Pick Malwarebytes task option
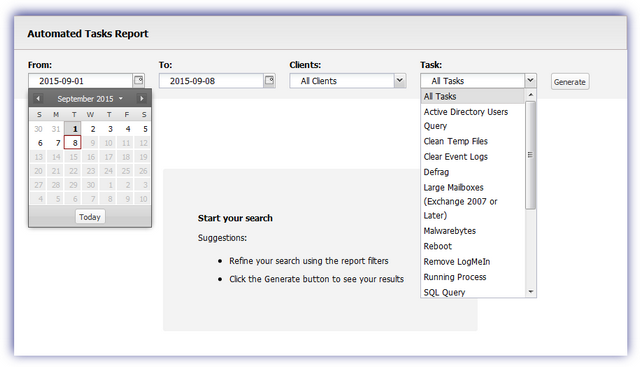 tap(472, 231)
